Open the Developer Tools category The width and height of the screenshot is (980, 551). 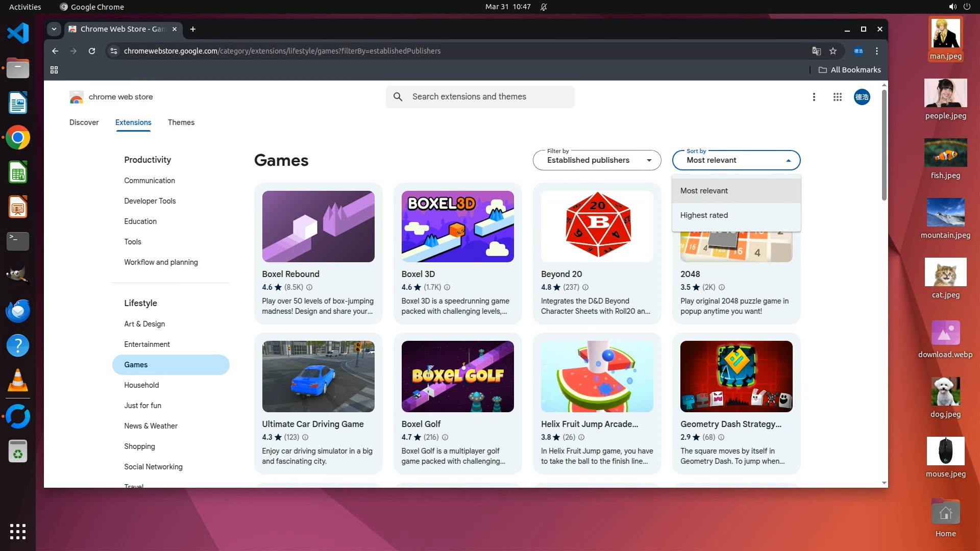(150, 201)
